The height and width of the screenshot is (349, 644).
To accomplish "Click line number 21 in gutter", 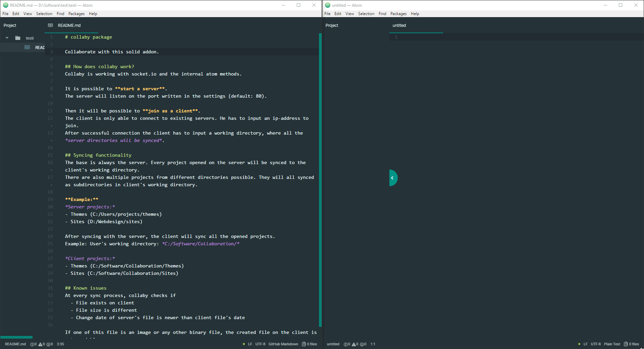I will click(x=50, y=214).
